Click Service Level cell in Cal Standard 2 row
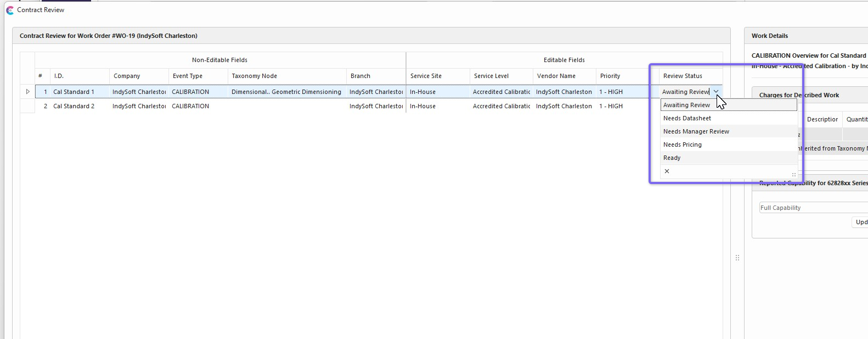868x339 pixels. 501,106
